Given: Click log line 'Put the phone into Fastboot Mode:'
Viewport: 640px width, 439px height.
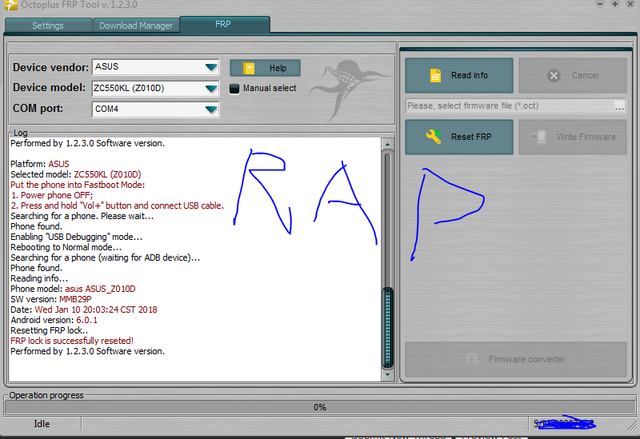Looking at the screenshot, I should click(78, 185).
